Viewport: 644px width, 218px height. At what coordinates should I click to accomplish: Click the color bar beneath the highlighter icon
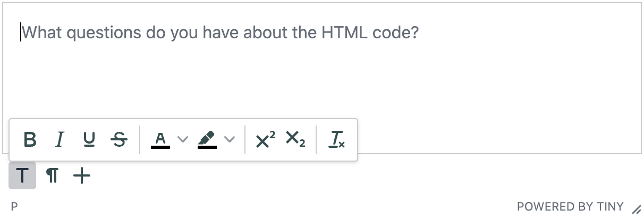pos(207,147)
